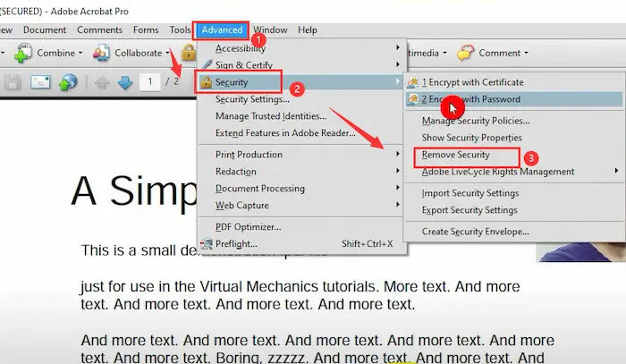The height and width of the screenshot is (364, 626).
Task: Click the Save disk icon
Action: (13, 82)
